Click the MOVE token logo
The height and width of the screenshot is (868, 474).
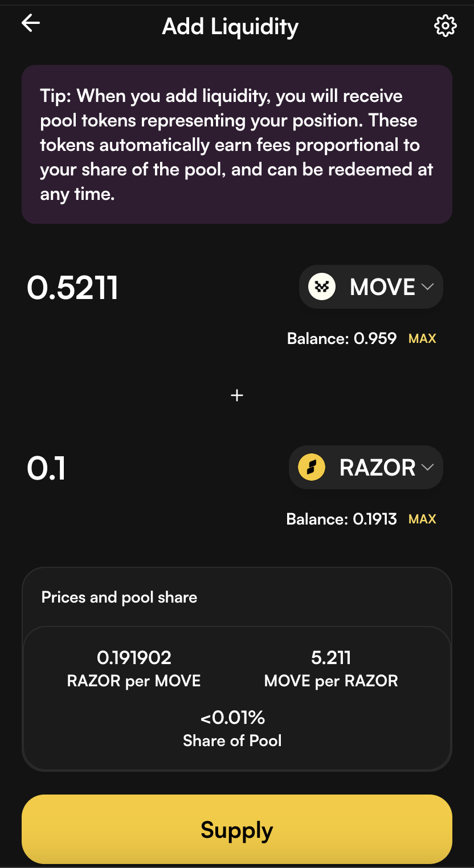pos(322,287)
